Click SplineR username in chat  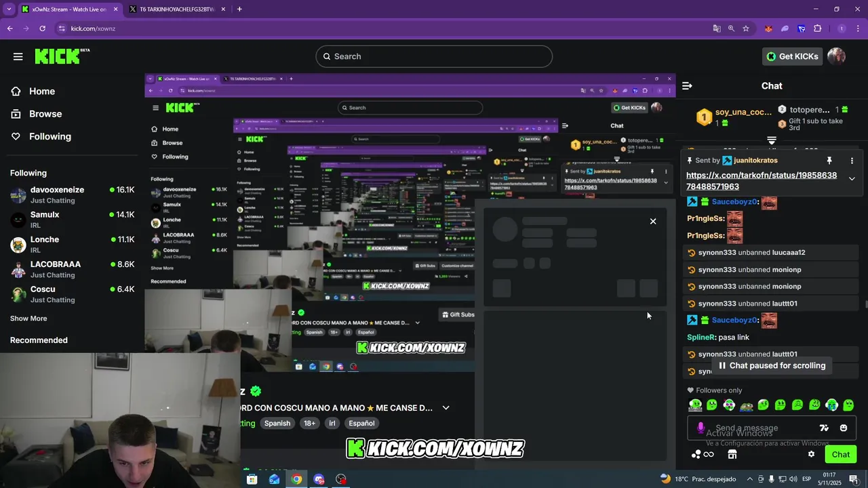pos(701,337)
